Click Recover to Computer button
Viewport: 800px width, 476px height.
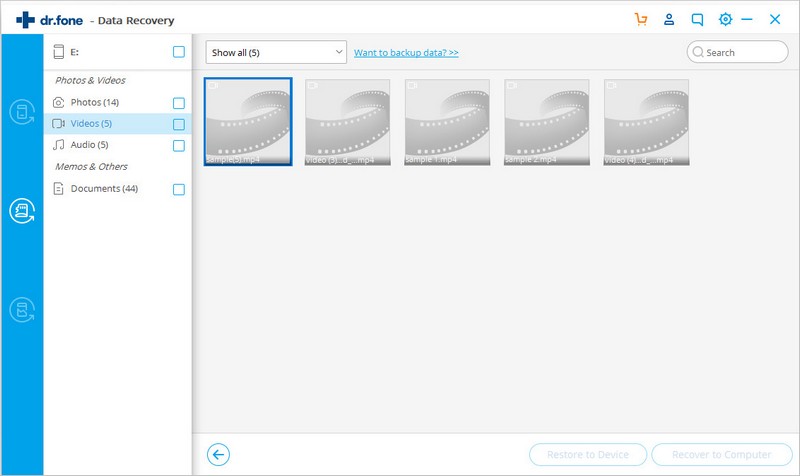point(721,455)
